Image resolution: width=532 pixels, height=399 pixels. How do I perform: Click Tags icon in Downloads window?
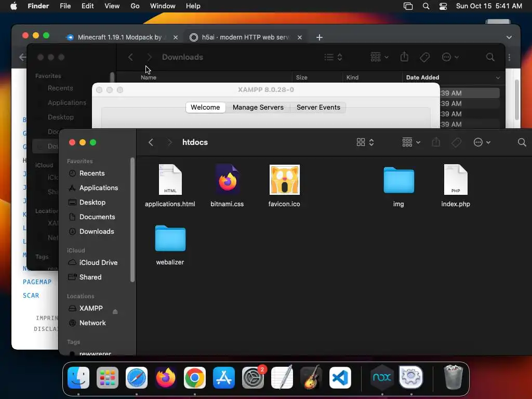pos(424,57)
